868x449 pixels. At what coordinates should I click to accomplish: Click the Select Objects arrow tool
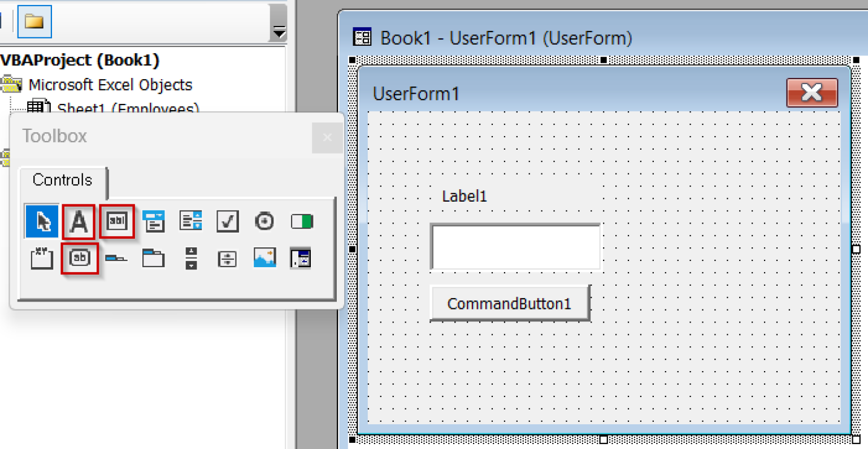41,221
